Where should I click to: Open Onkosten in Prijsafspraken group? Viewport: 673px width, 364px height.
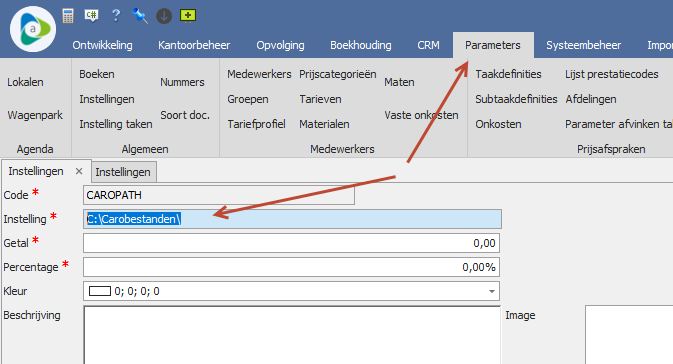tap(498, 124)
